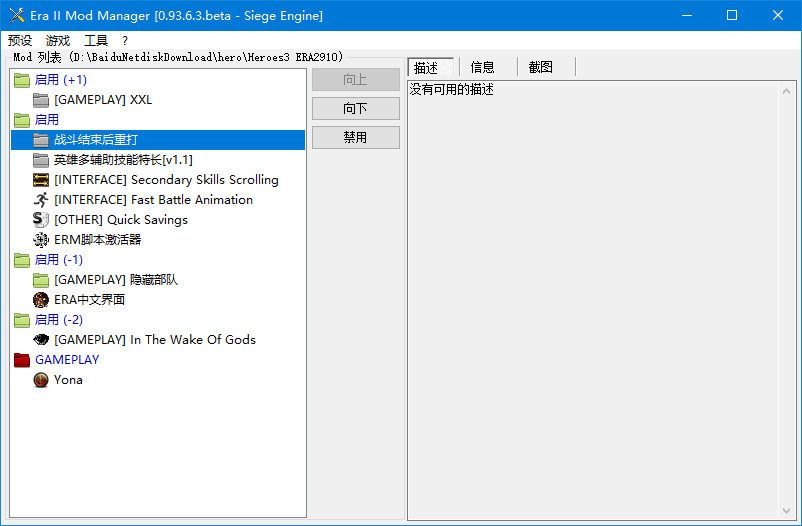Switch to the 截图 tab
The image size is (802, 526).
pos(541,67)
